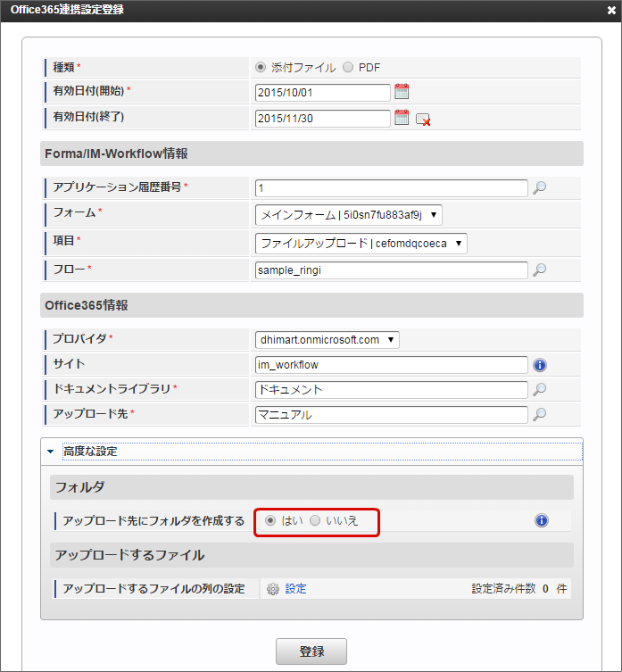Click the ドキュメントライブラリ input field
The height and width of the screenshot is (672, 622).
click(391, 390)
